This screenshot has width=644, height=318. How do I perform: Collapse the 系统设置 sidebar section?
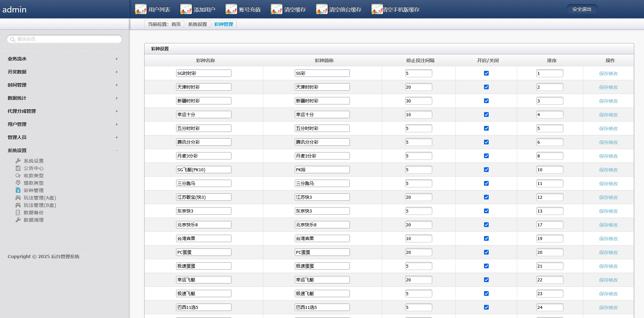pos(116,150)
